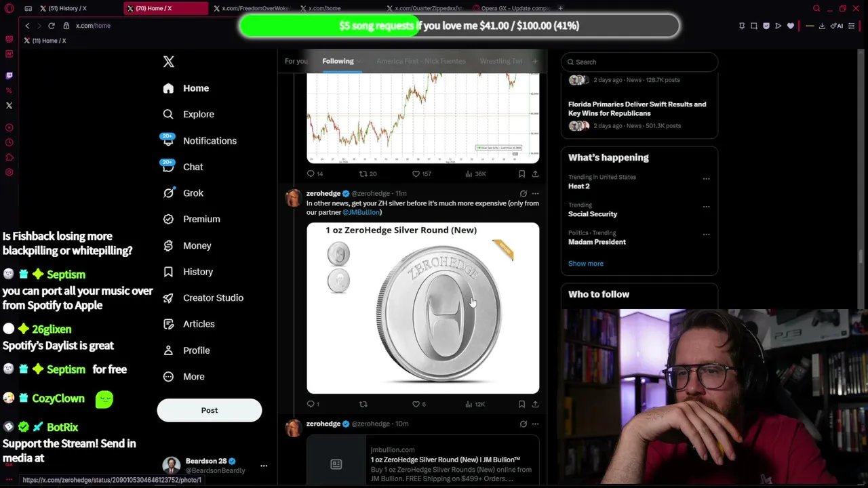Like the silver round post with 6 likes
This screenshot has width=868, height=488.
(x=419, y=404)
